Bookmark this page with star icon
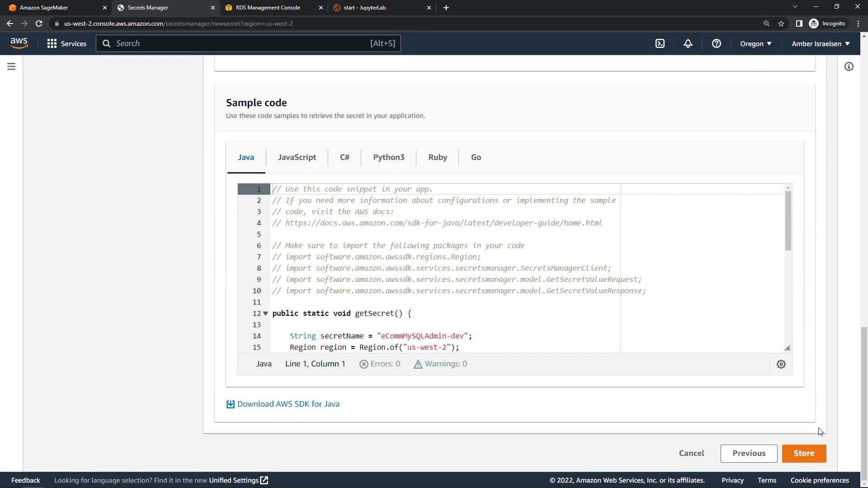 pos(781,23)
